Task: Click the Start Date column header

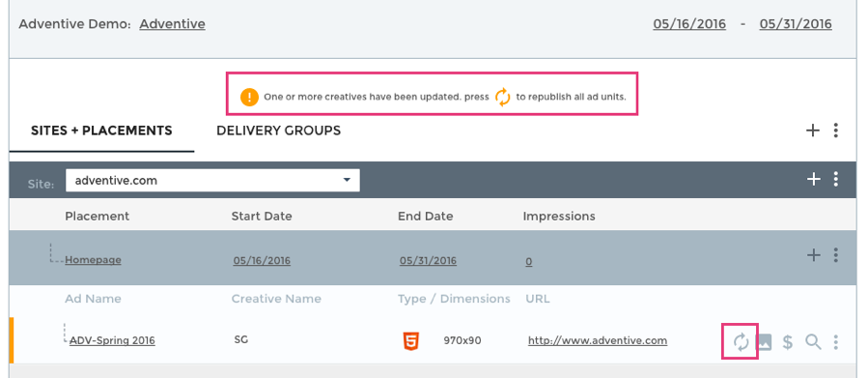Action: (262, 217)
